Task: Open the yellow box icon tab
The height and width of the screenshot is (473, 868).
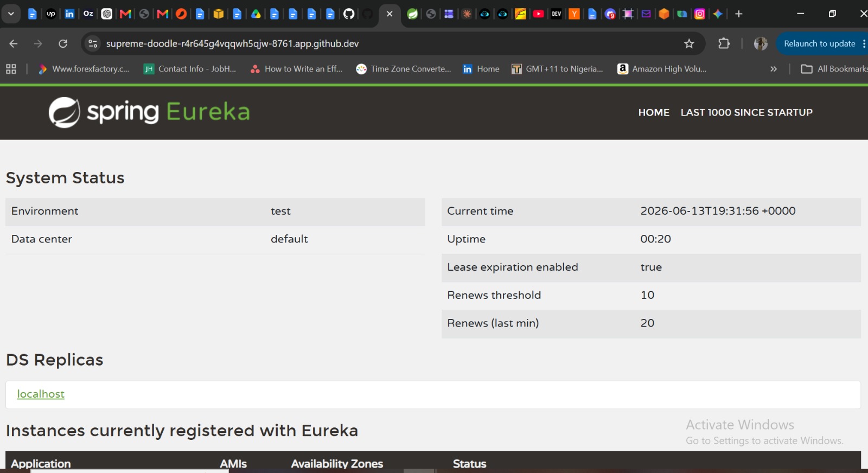Action: coord(218,14)
